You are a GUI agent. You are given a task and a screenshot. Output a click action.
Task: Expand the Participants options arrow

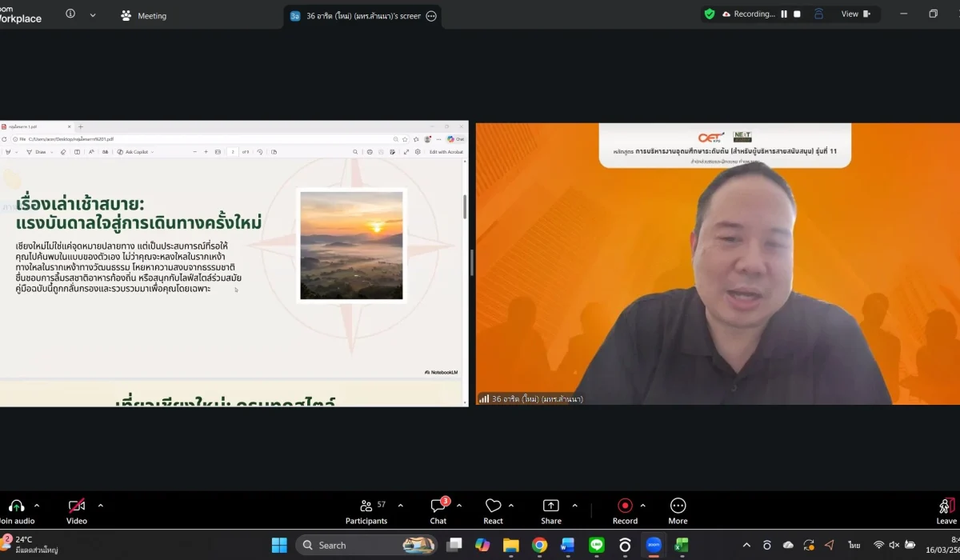pos(401,506)
